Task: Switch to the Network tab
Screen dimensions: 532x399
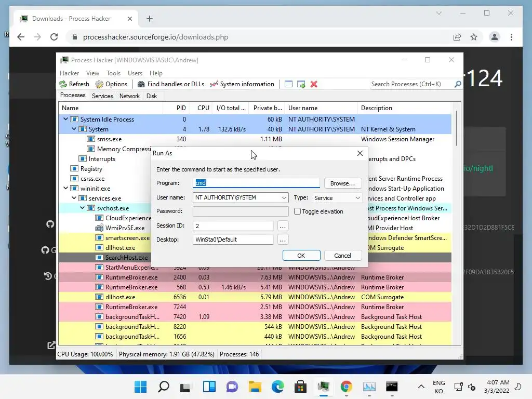Action: (129, 96)
